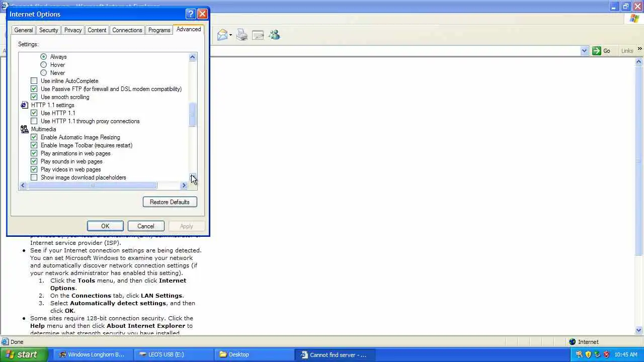Screen dimensions: 644x362
Task: Switch to the LEO'S USB (E:) taskbar item
Action: (174, 354)
